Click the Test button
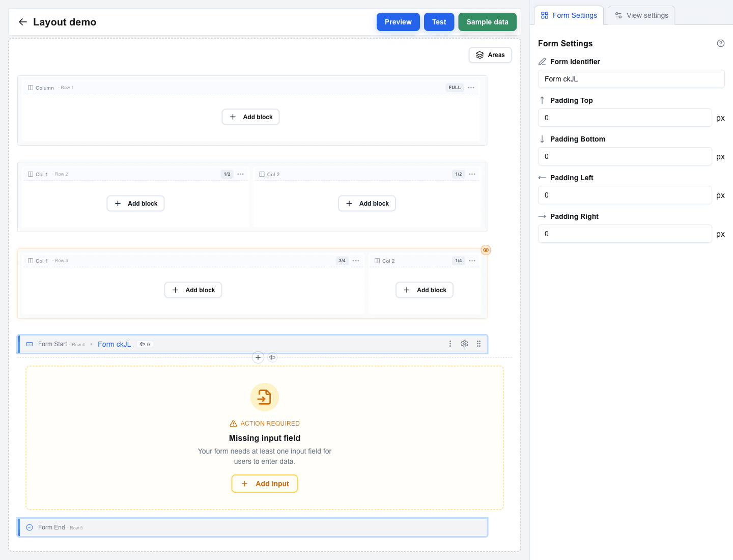 click(439, 22)
